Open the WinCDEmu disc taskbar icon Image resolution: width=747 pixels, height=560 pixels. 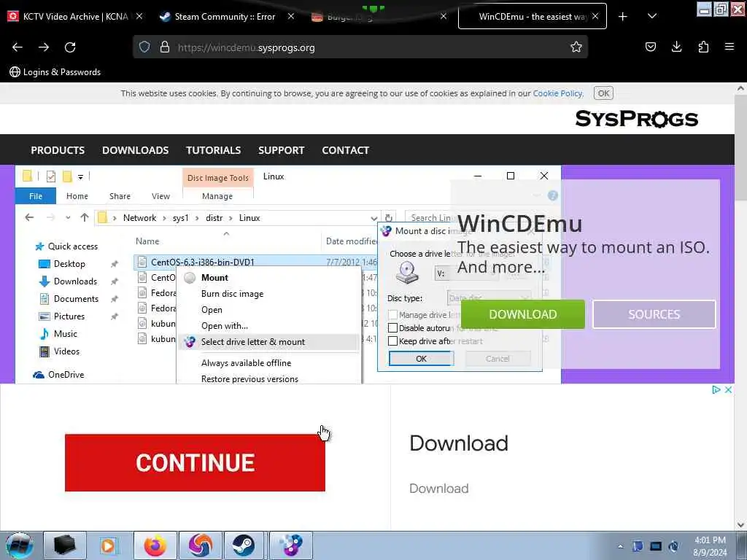click(290, 545)
